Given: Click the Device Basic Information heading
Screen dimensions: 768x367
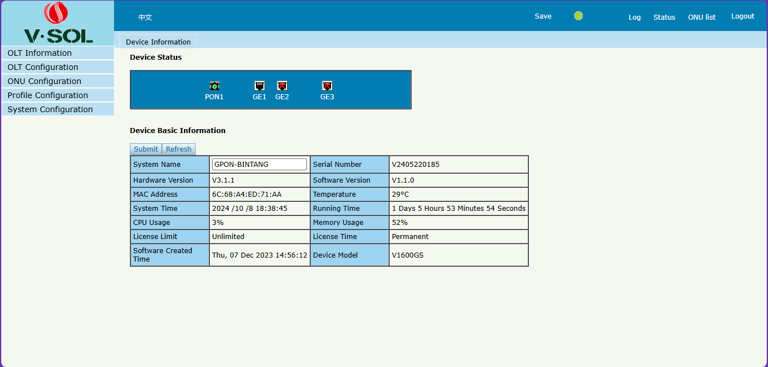Looking at the screenshot, I should (x=178, y=130).
